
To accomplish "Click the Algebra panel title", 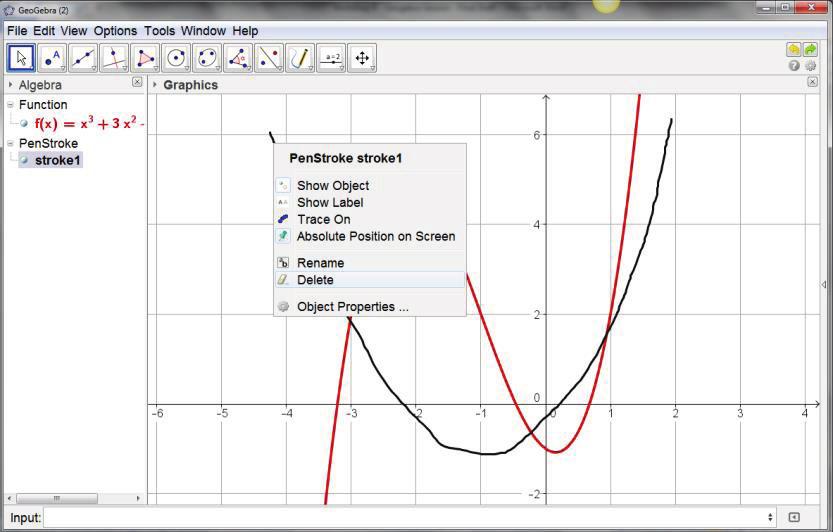I will (x=40, y=85).
